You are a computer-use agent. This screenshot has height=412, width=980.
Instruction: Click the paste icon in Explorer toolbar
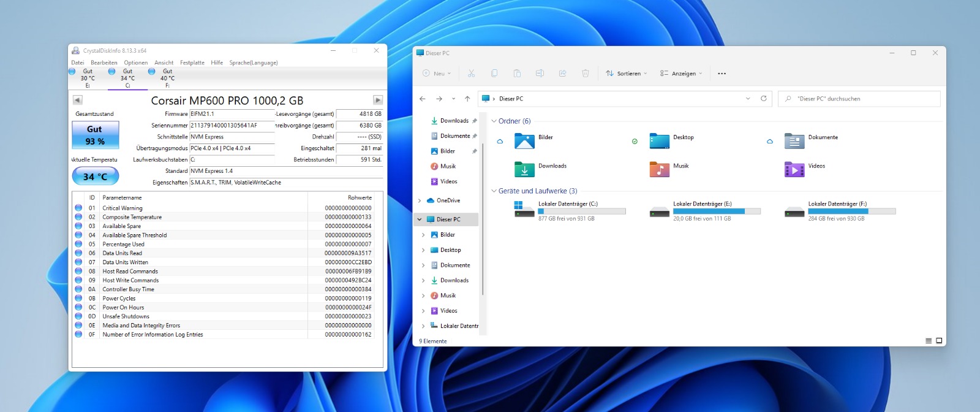pyautogui.click(x=517, y=74)
